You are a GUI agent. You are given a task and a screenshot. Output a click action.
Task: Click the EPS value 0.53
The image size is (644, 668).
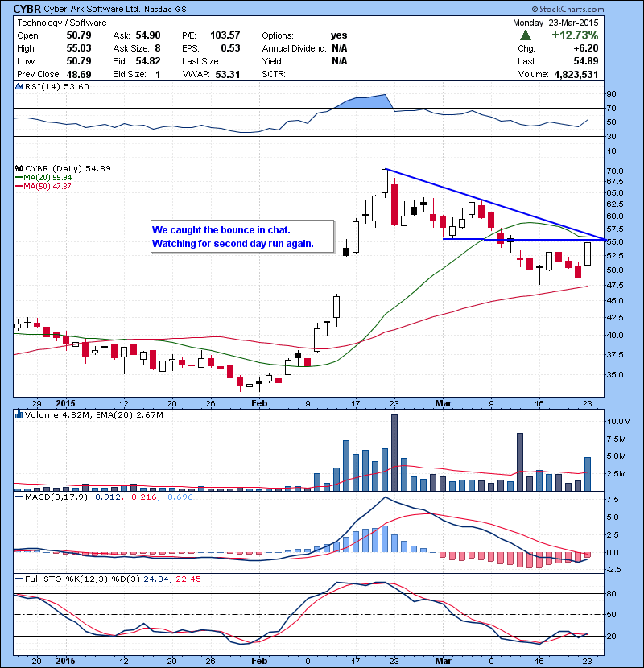[230, 48]
